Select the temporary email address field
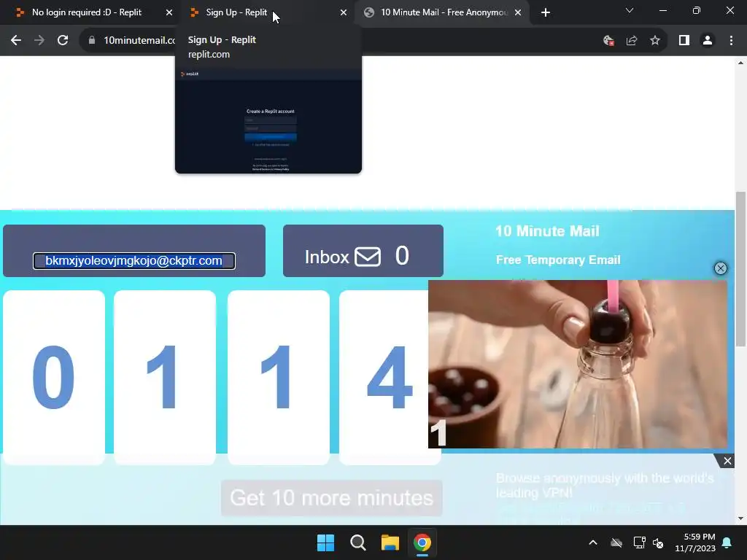The width and height of the screenshot is (747, 560). [x=134, y=261]
